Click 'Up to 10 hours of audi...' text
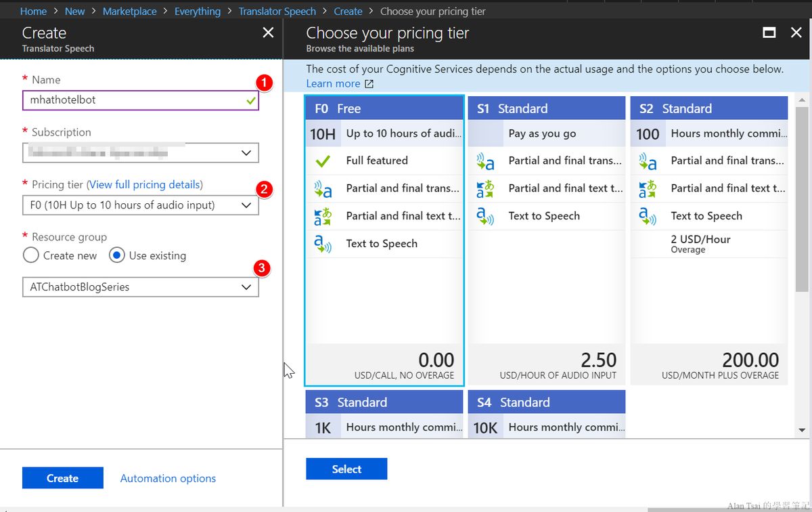 click(404, 133)
